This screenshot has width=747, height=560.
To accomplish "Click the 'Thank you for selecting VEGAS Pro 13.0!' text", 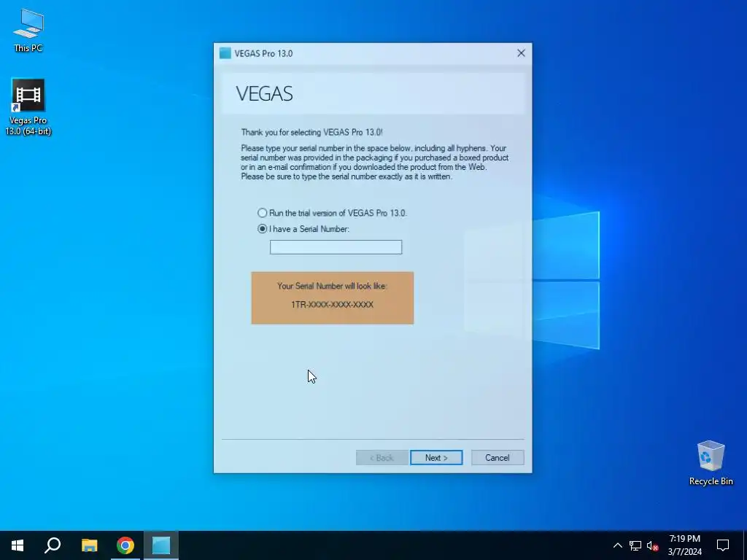I will click(311, 133).
